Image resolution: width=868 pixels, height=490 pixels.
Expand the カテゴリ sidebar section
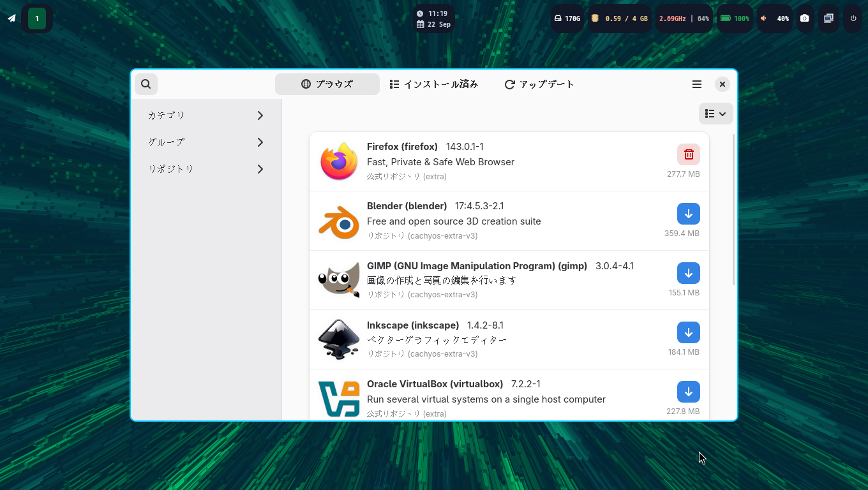pyautogui.click(x=206, y=115)
